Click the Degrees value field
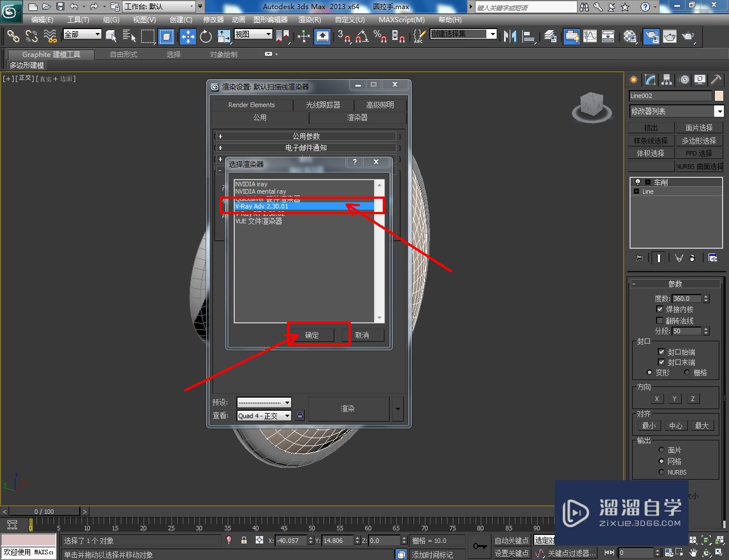The image size is (729, 560). click(687, 299)
